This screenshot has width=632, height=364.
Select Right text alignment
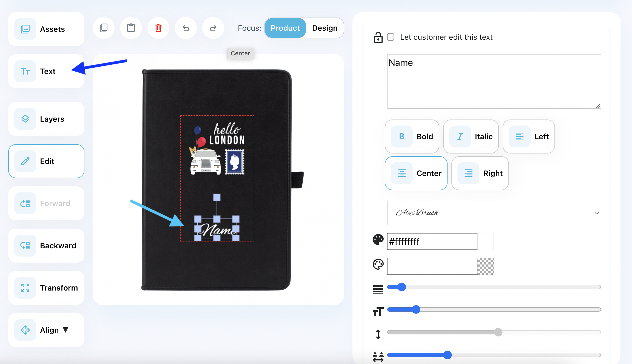pos(480,173)
